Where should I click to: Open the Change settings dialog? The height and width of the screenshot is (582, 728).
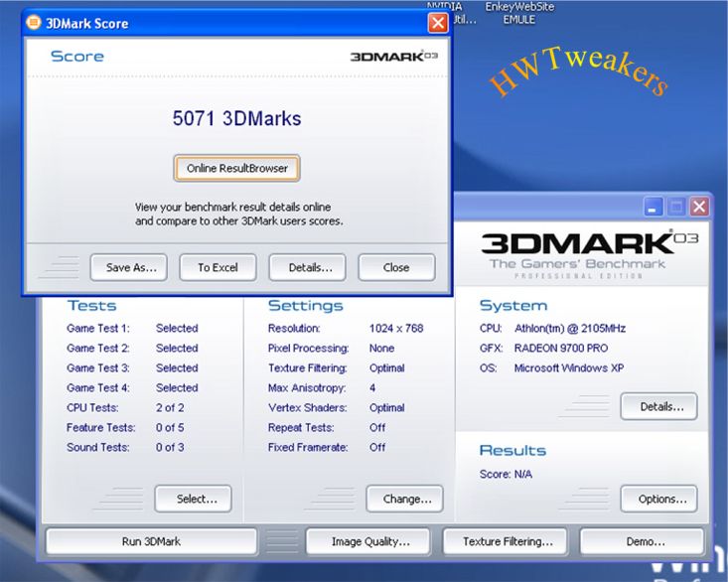click(404, 499)
